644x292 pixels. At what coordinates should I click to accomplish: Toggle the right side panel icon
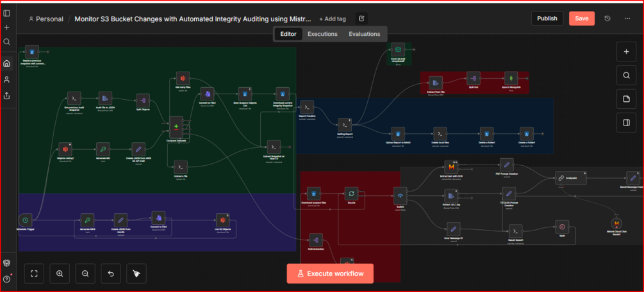[626, 122]
